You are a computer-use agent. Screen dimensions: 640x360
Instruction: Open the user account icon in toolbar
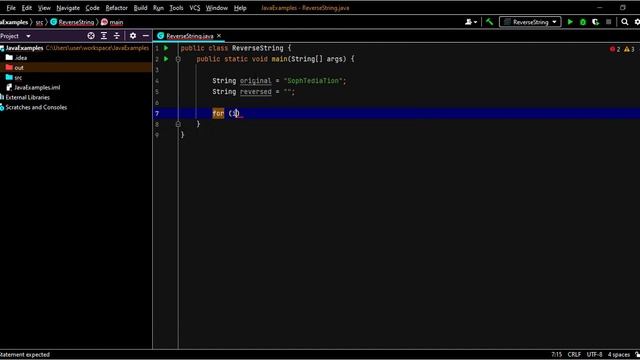coord(471,22)
